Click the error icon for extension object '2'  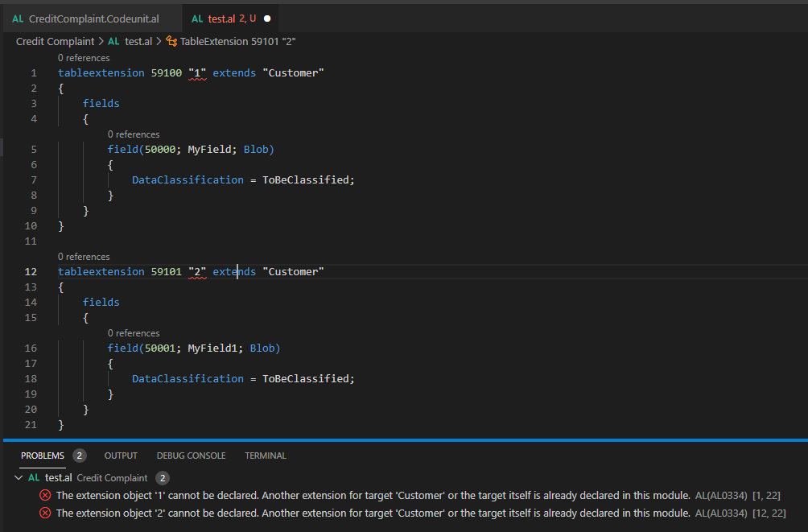point(45,513)
